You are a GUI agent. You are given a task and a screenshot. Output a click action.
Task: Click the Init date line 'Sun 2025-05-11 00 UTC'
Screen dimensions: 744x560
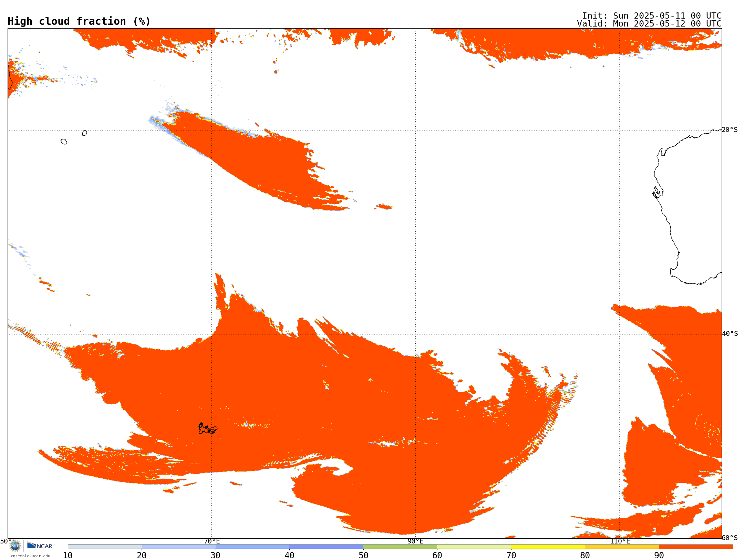667,16
